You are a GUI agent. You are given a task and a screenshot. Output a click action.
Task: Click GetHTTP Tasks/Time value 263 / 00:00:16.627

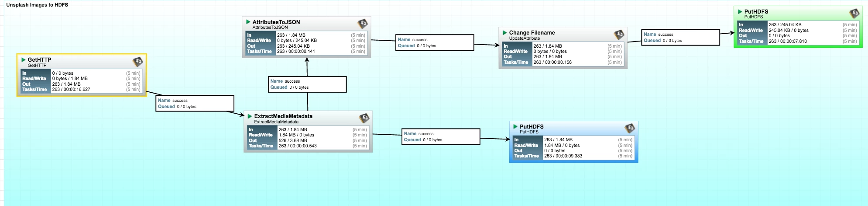click(71, 89)
